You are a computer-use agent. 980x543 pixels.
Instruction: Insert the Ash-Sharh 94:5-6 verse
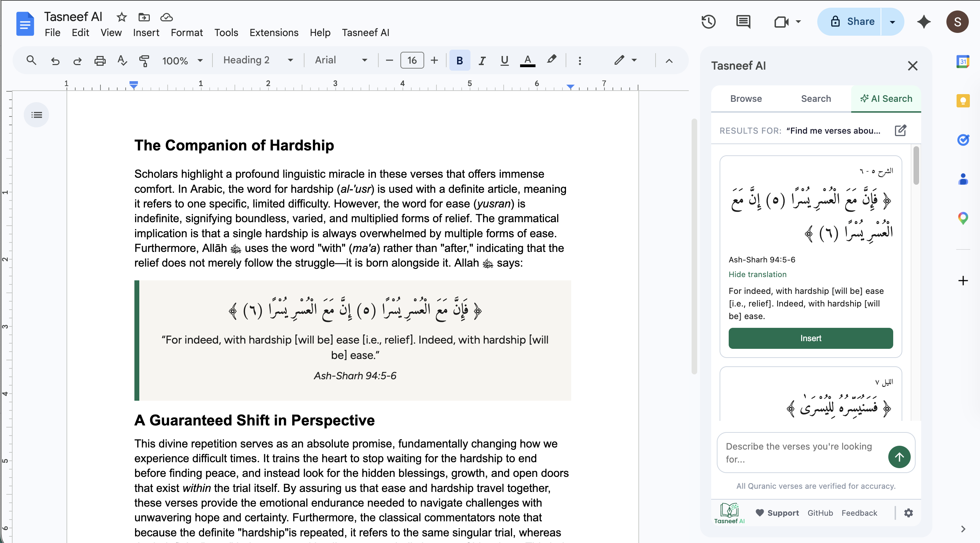[x=810, y=338]
